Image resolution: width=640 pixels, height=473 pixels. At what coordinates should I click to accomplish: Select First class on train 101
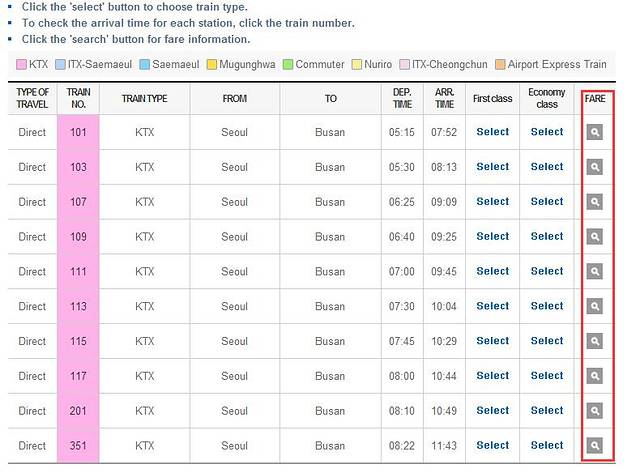(492, 132)
